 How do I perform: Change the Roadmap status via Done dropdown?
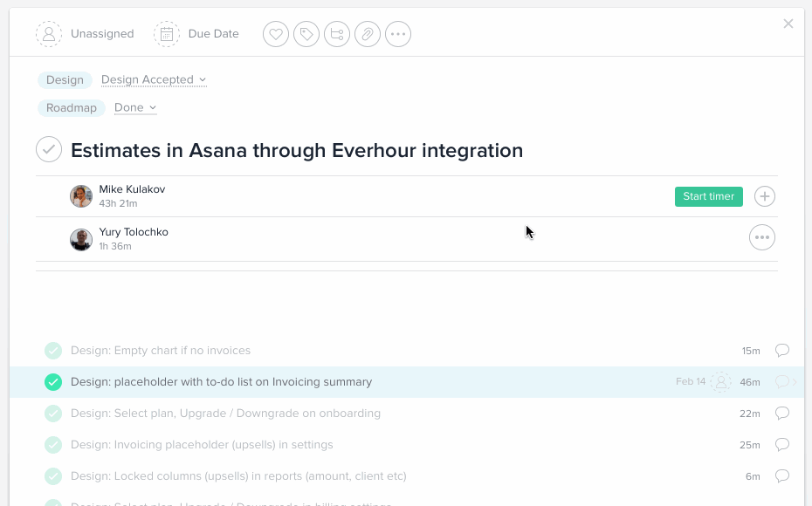(x=134, y=107)
